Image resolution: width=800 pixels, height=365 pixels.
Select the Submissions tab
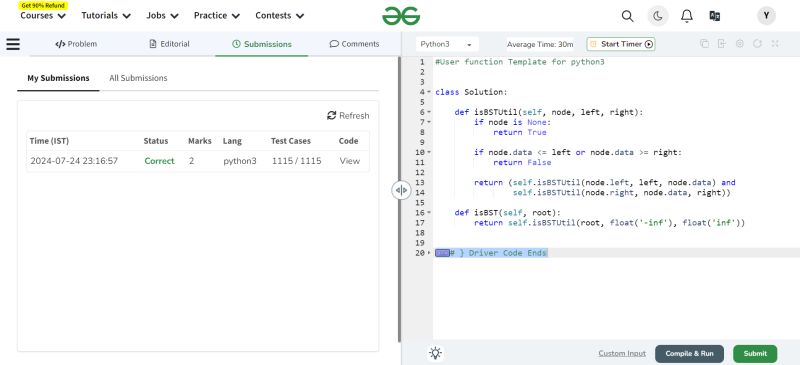pos(262,44)
